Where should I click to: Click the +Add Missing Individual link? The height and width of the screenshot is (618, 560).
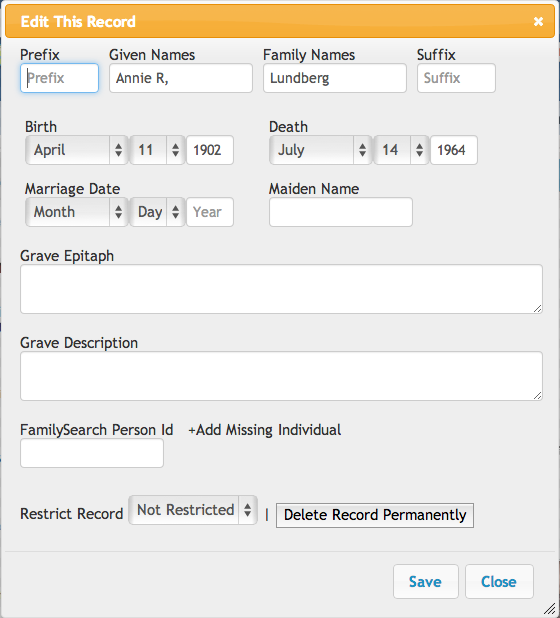point(264,430)
